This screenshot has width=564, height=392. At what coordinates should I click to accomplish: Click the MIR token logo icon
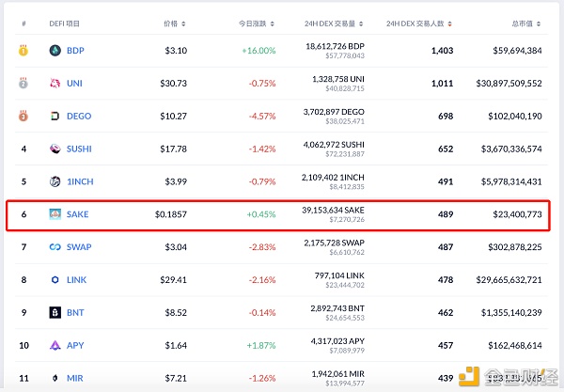click(x=55, y=378)
